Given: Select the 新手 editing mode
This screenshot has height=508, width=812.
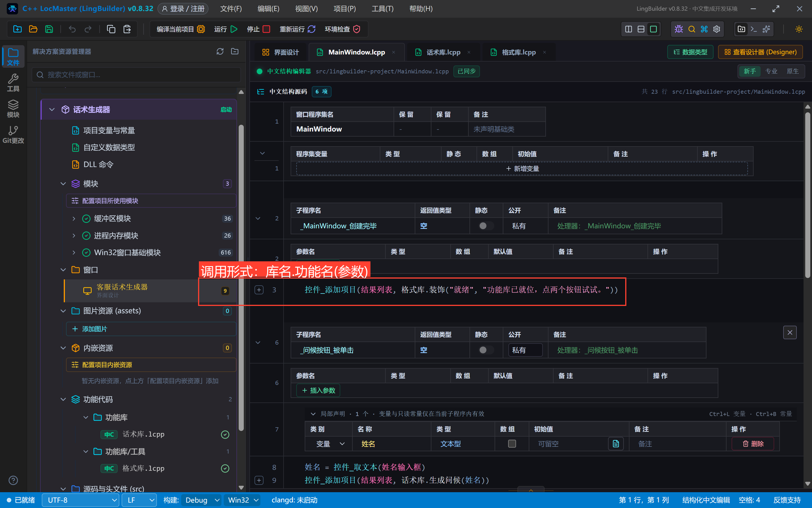Looking at the screenshot, I should point(750,71).
